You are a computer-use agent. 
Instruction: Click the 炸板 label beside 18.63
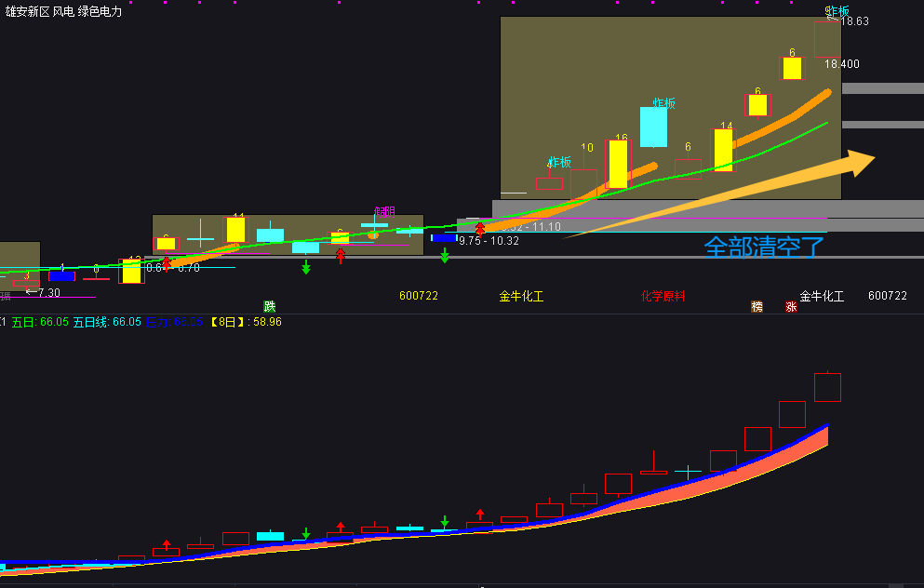(837, 11)
